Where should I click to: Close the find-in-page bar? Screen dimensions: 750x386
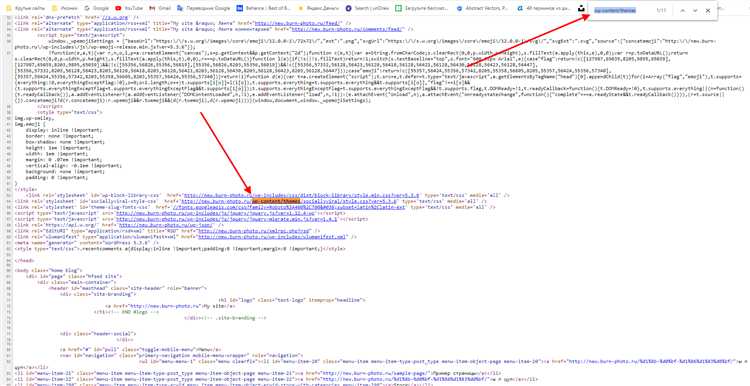coord(708,10)
